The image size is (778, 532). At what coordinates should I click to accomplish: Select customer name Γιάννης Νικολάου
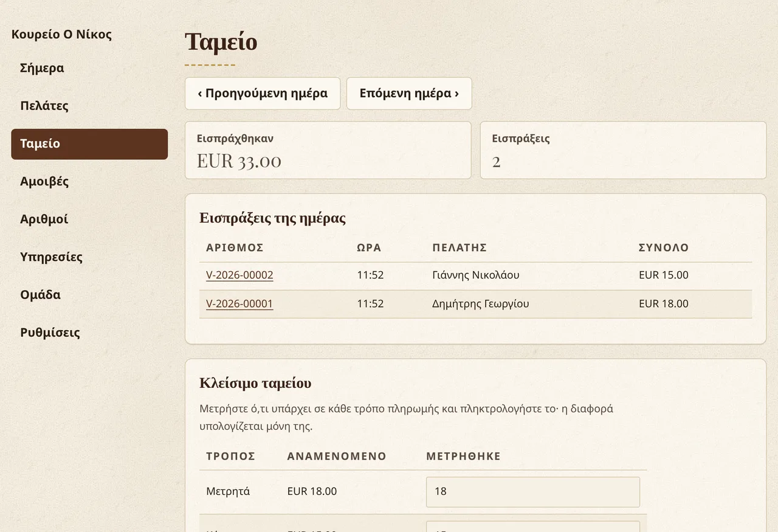tap(476, 275)
